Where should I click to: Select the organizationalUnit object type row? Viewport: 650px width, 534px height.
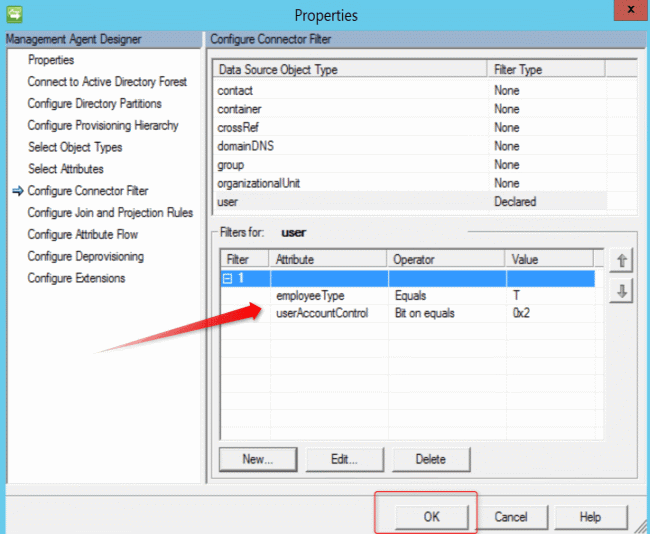coord(410,183)
